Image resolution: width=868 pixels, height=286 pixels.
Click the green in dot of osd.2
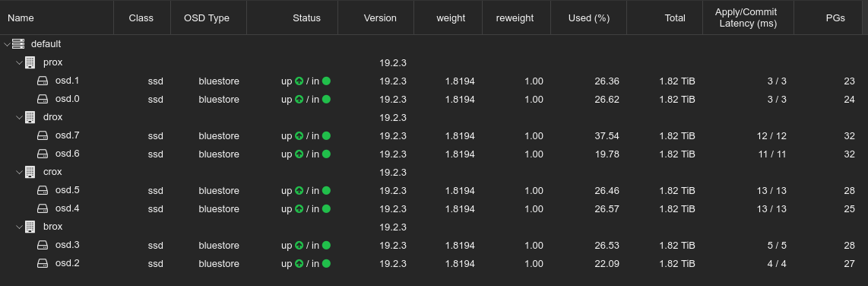click(326, 263)
